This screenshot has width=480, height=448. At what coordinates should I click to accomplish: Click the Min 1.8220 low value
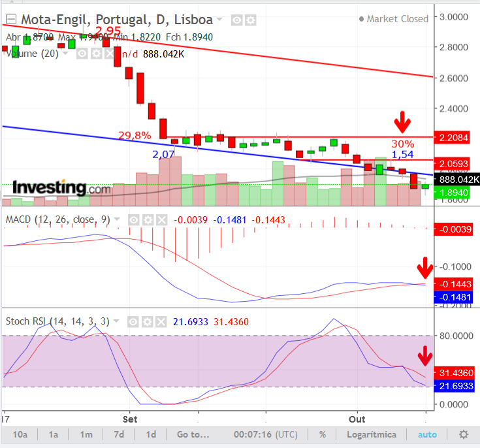pos(137,37)
